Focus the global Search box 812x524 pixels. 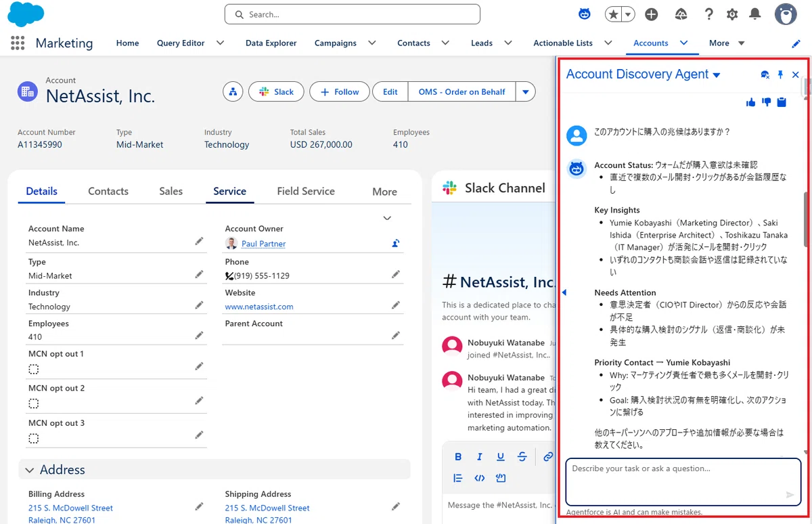tap(352, 14)
